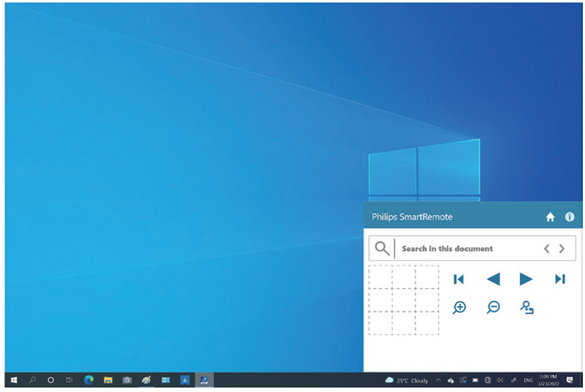The image size is (585, 392).
Task: Jump to the first page
Action: (459, 279)
